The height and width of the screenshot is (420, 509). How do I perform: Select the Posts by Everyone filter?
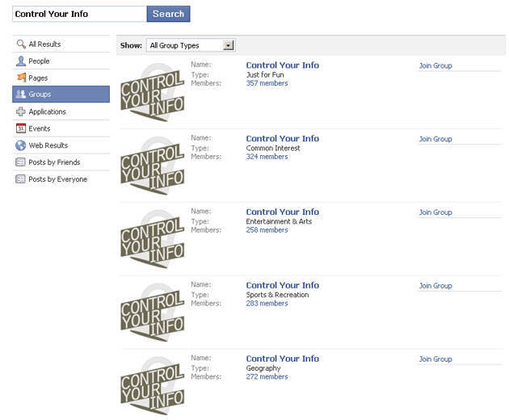point(61,178)
